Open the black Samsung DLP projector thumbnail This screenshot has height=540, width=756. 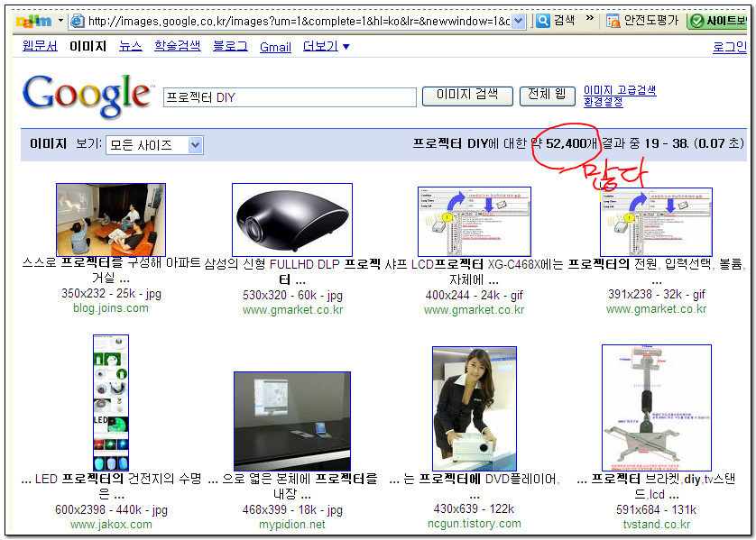[x=292, y=220]
